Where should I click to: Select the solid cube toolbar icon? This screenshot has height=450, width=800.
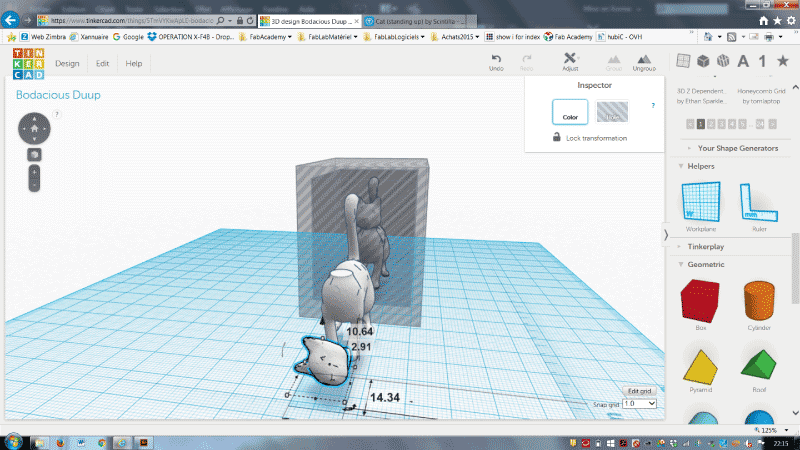[x=703, y=61]
